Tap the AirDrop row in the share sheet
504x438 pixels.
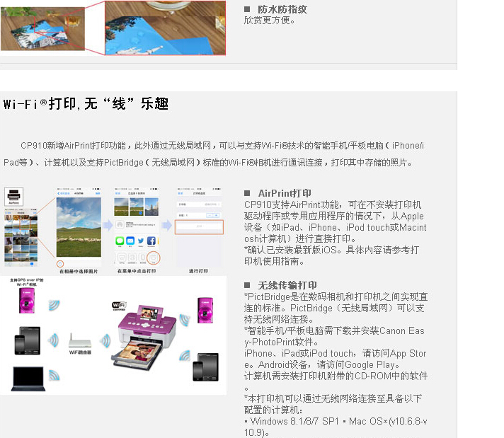pos(137,224)
